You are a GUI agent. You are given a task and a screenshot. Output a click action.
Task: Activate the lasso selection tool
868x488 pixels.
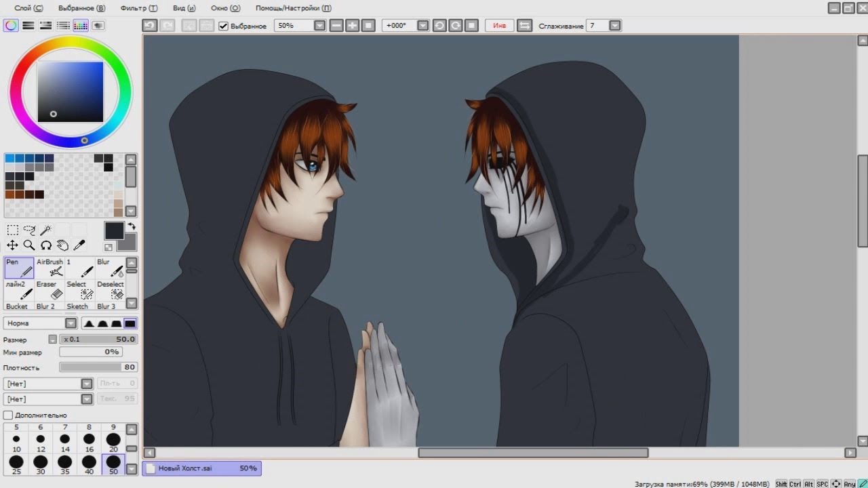29,230
